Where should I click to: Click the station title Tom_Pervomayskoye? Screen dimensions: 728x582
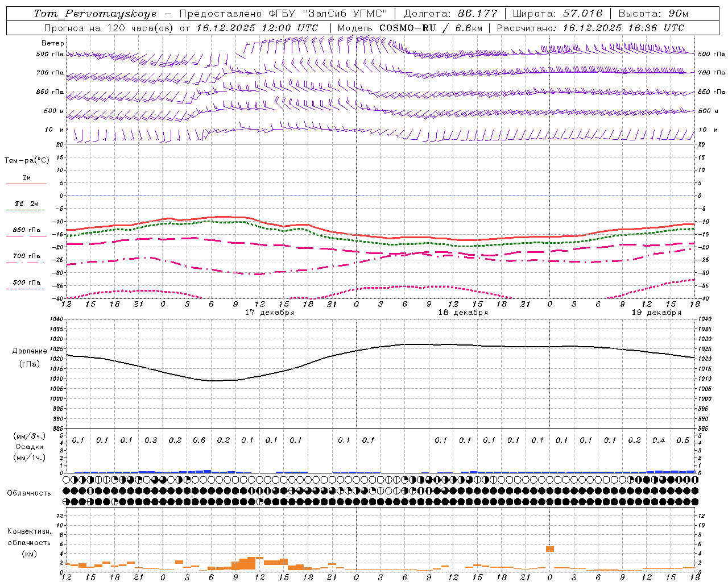[95, 14]
